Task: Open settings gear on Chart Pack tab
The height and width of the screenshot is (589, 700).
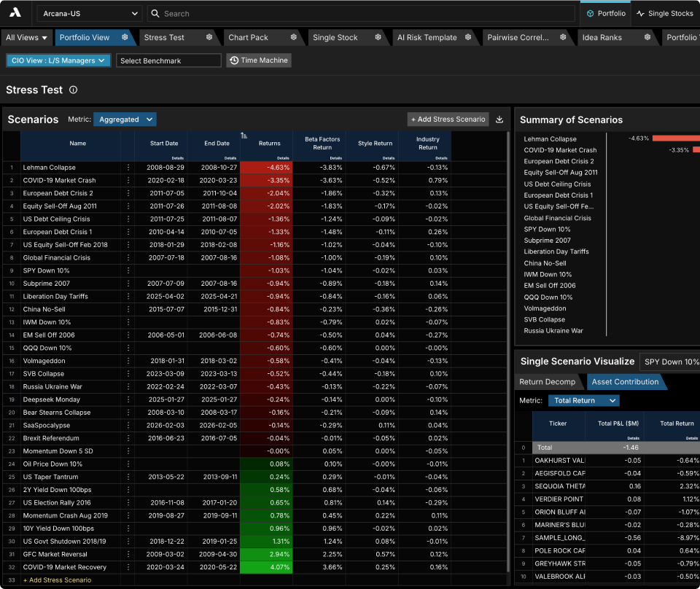Action: pos(294,37)
